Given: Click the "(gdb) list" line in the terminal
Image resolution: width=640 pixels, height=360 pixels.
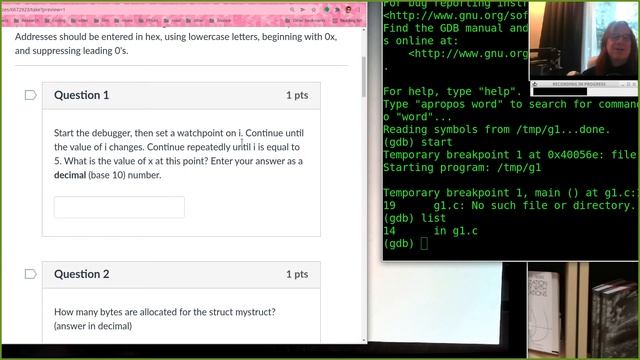Looking at the screenshot, I should (414, 218).
